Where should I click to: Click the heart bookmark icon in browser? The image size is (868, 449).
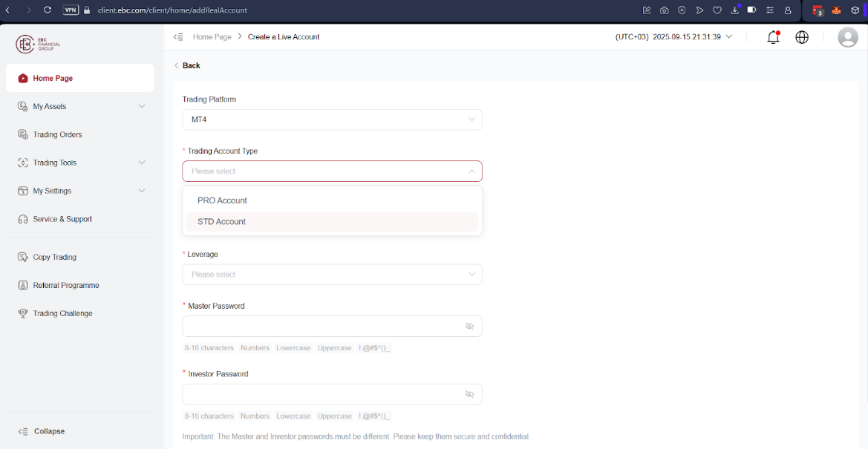(x=717, y=10)
